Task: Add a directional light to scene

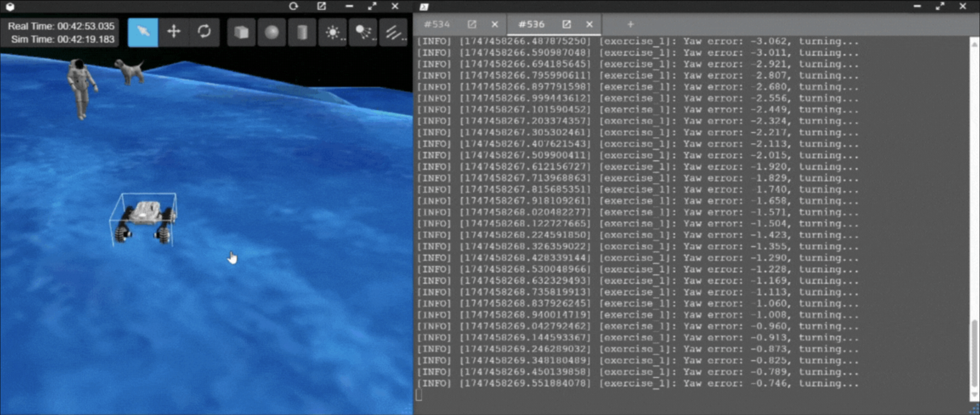Action: coord(394,32)
